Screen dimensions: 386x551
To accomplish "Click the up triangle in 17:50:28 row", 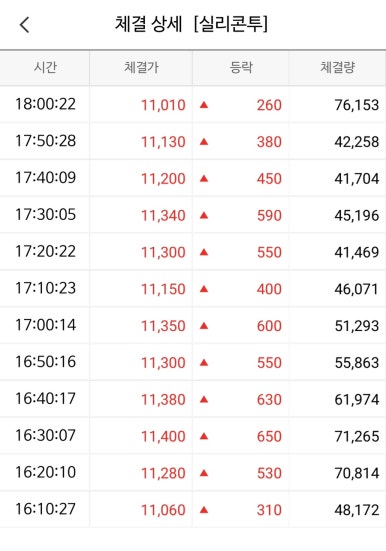I will 204,142.
